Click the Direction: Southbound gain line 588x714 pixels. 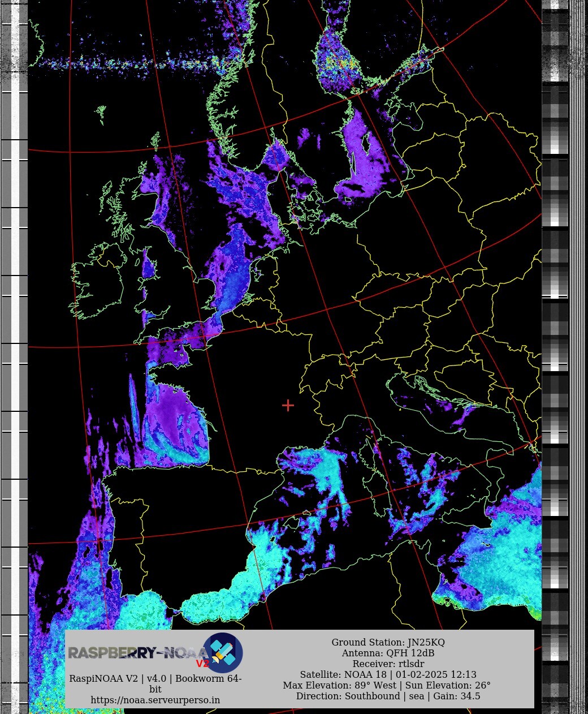[388, 696]
